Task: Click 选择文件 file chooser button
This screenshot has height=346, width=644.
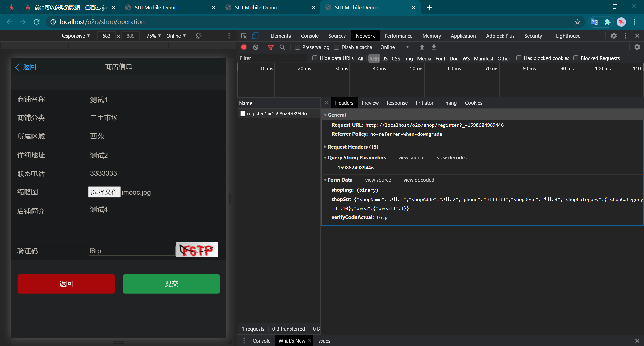Action: click(x=104, y=192)
